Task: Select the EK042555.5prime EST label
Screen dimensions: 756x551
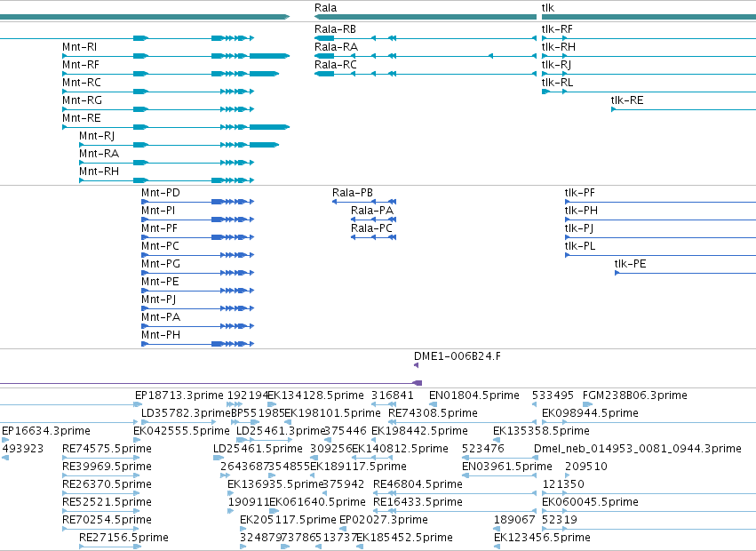Action: click(181, 431)
